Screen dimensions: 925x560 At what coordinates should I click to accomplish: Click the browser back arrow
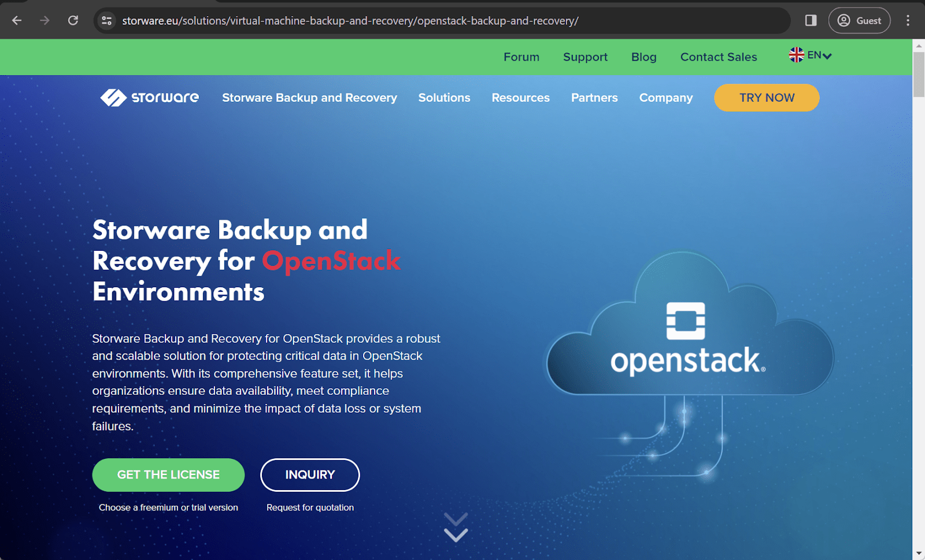(x=17, y=20)
